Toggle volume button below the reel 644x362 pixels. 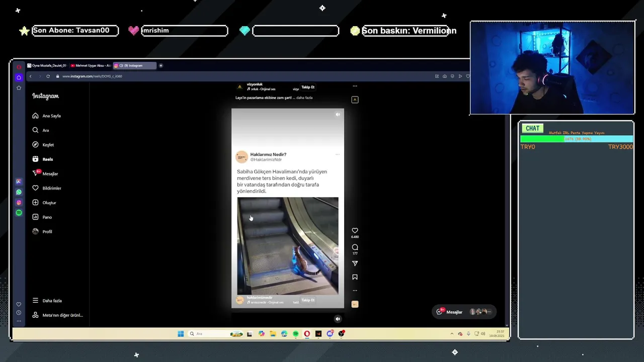(x=338, y=319)
